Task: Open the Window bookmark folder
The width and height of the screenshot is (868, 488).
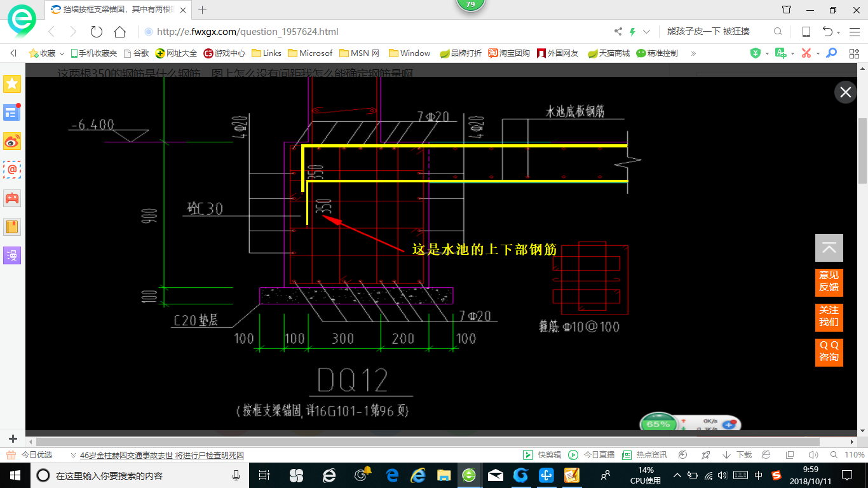Action: (409, 53)
